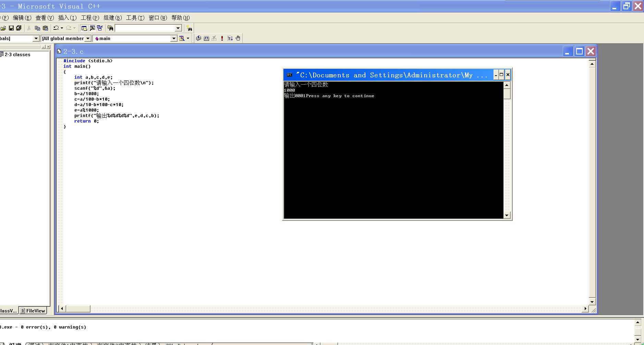Close the console window
Screen dimensions: 644x345
pos(508,75)
